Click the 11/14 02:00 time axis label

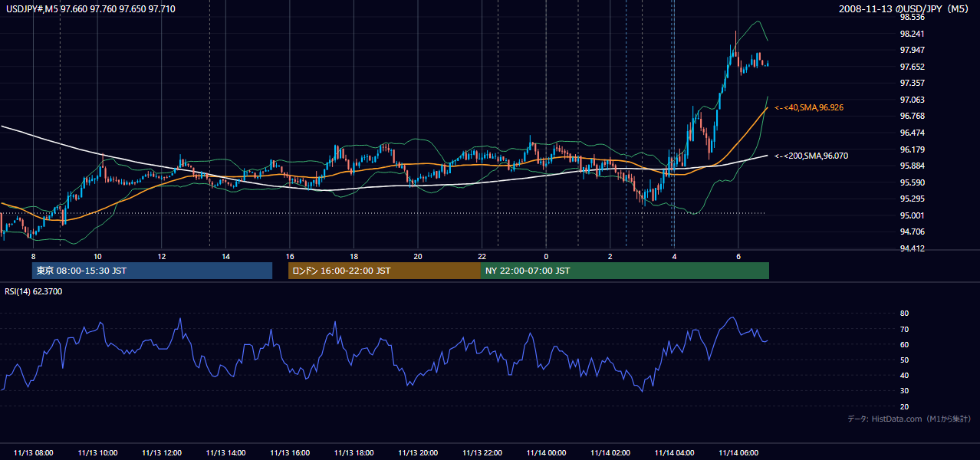(610, 452)
